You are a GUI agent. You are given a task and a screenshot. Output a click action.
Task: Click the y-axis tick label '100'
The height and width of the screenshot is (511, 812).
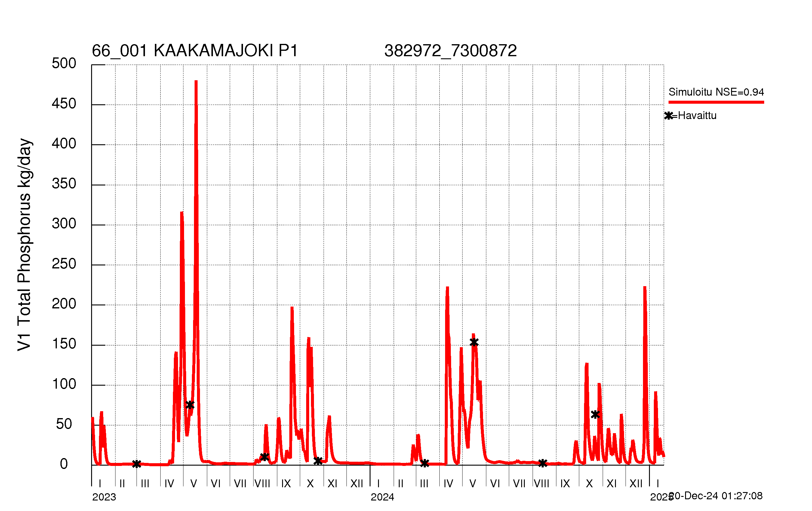pyautogui.click(x=64, y=384)
